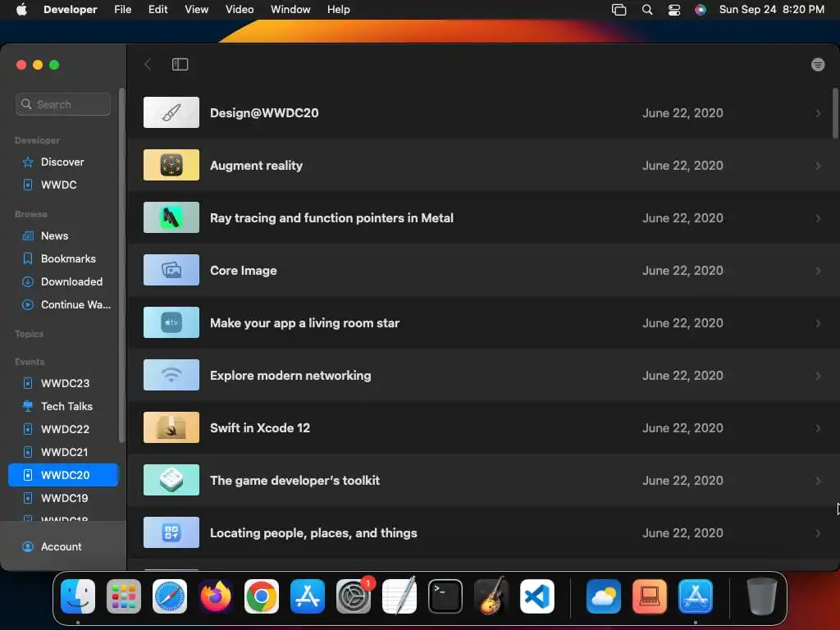Expand Explore modern networking row chevron
The image size is (840, 630).
coord(818,376)
